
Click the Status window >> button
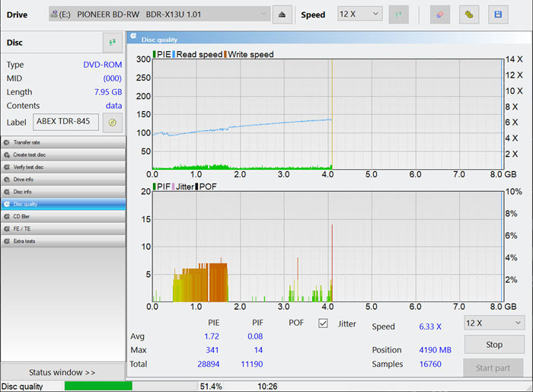click(x=62, y=372)
